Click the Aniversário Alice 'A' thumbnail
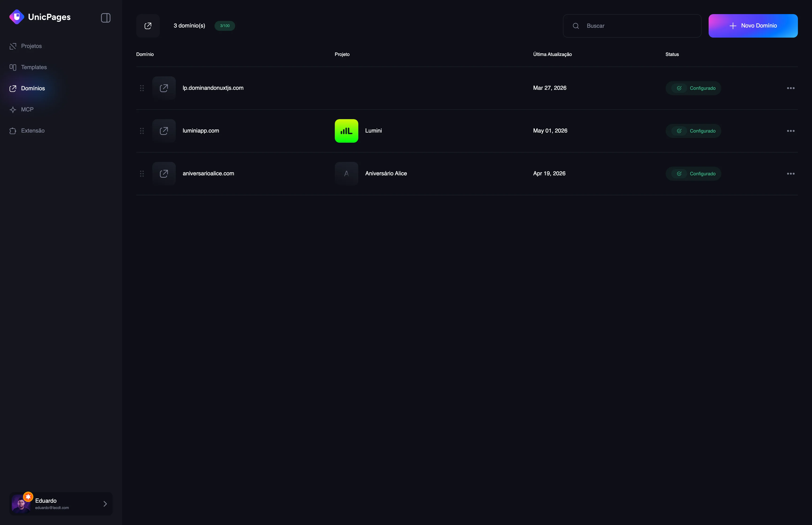Image resolution: width=812 pixels, height=525 pixels. pos(346,173)
